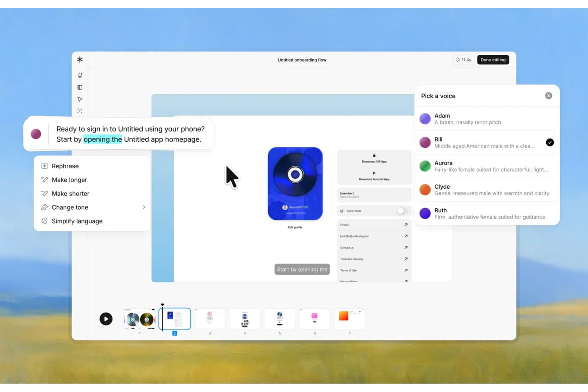Image resolution: width=588 pixels, height=392 pixels.
Task: Select the Bill voice option
Action: coord(487,143)
